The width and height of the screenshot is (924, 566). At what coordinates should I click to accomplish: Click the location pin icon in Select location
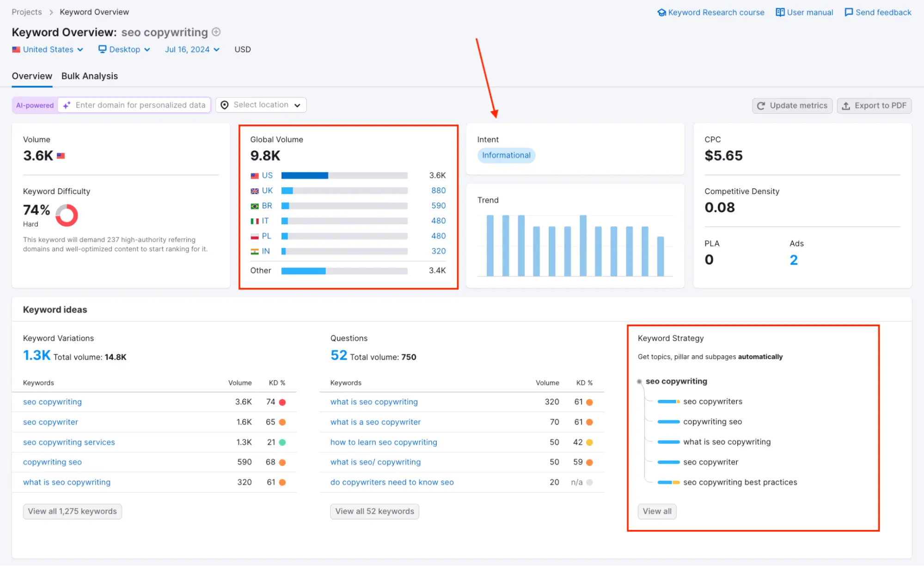(x=225, y=105)
